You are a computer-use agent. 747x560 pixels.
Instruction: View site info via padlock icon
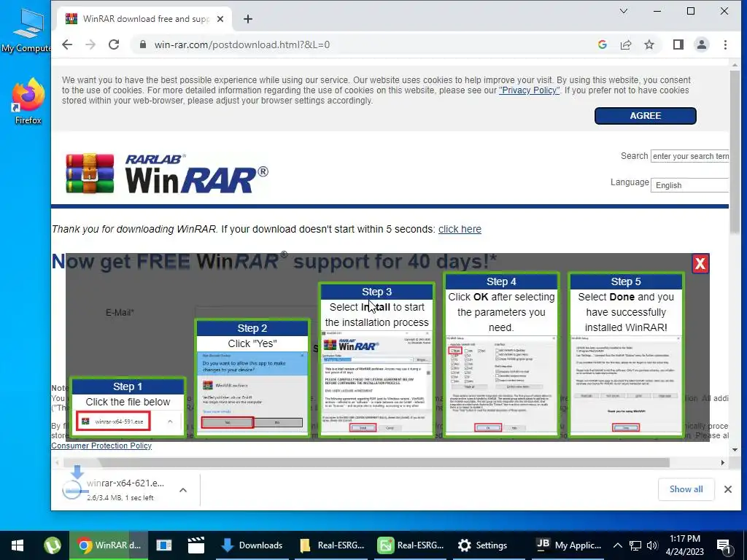[x=142, y=44]
